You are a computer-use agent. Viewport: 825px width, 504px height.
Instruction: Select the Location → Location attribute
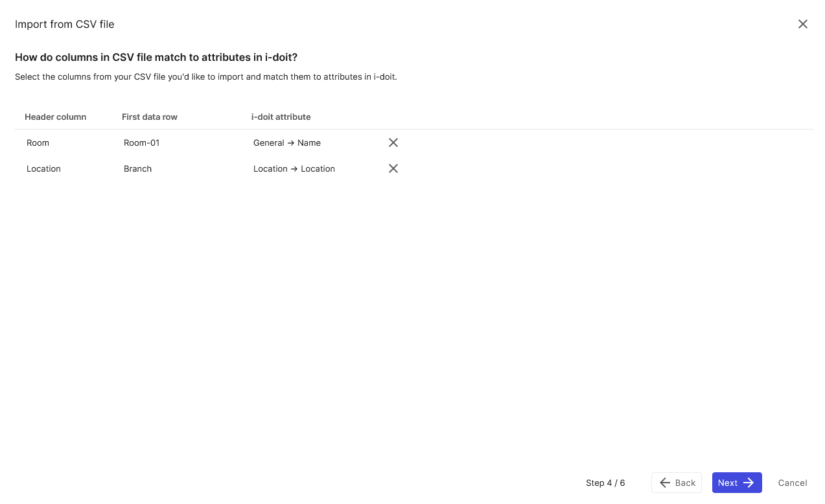tap(294, 168)
